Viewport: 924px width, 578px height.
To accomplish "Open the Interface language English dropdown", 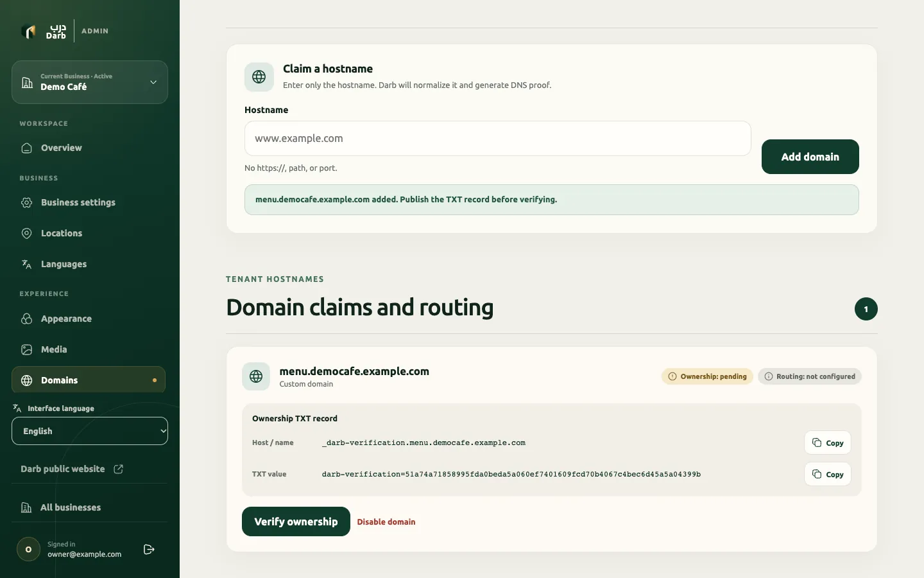I will pos(90,431).
